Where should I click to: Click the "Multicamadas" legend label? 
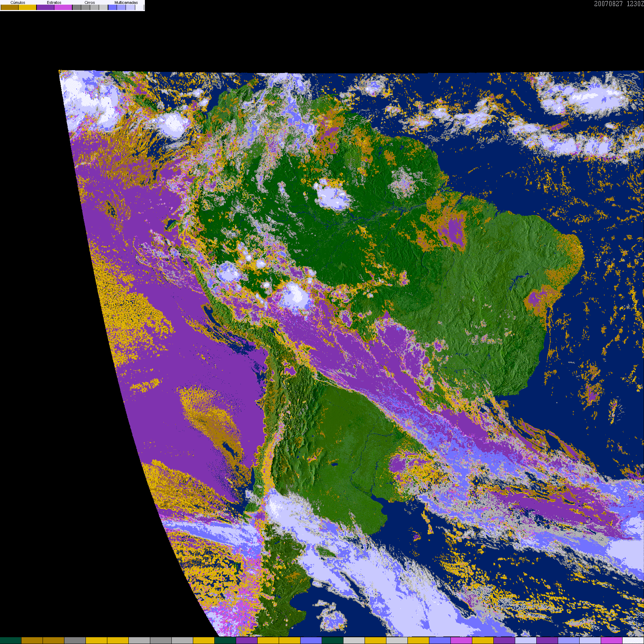pos(126,3)
